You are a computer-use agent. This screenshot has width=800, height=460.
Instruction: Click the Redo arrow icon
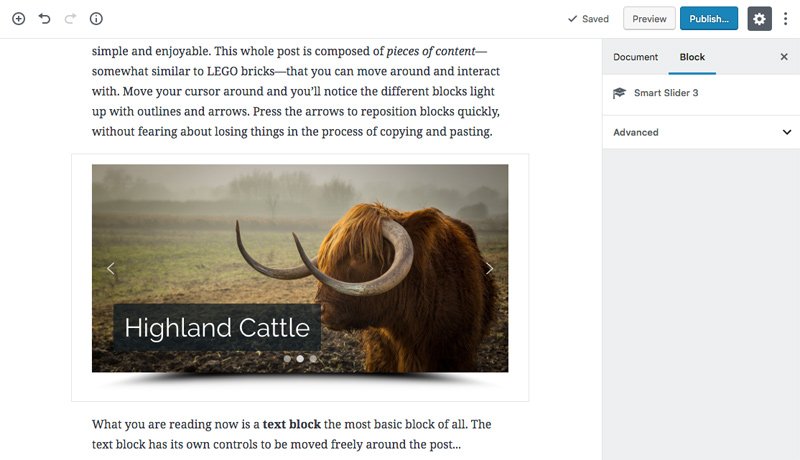(70, 19)
